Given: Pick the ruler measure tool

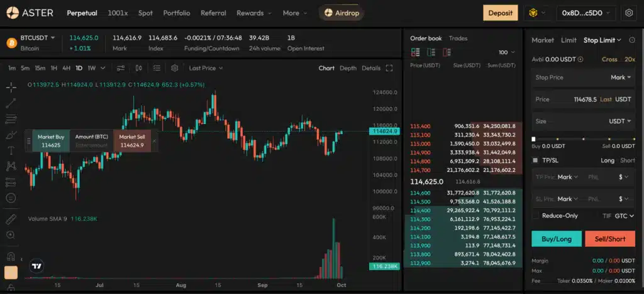Looking at the screenshot, I should coord(11,218).
